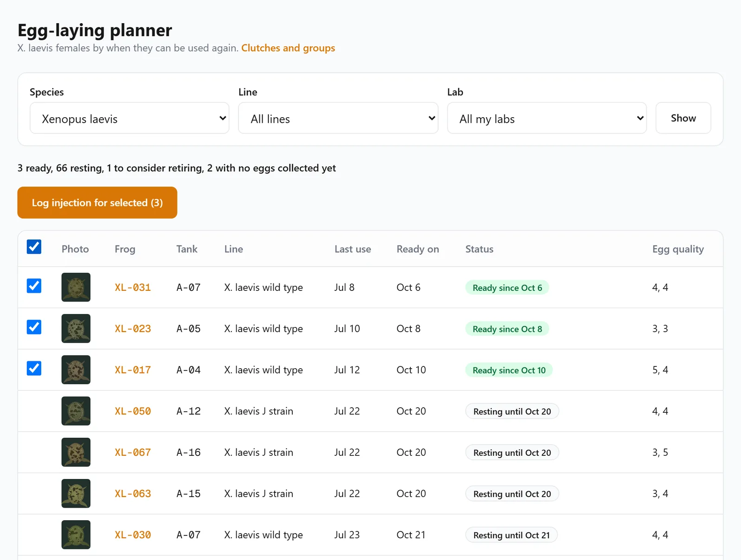This screenshot has height=560, width=741.
Task: View photo thumbnail of frog XL-067
Action: [x=76, y=452]
